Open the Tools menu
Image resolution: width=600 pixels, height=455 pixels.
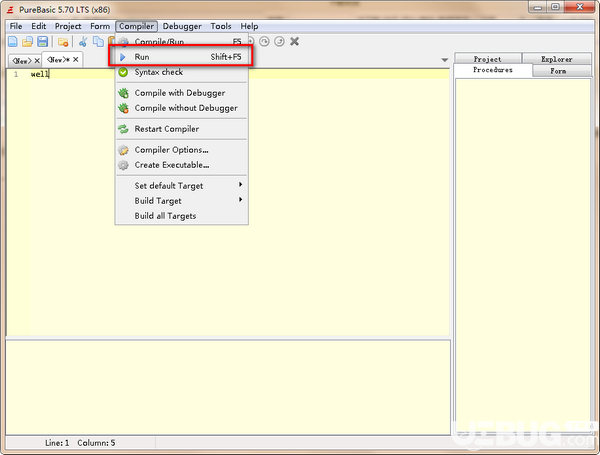pyautogui.click(x=221, y=26)
